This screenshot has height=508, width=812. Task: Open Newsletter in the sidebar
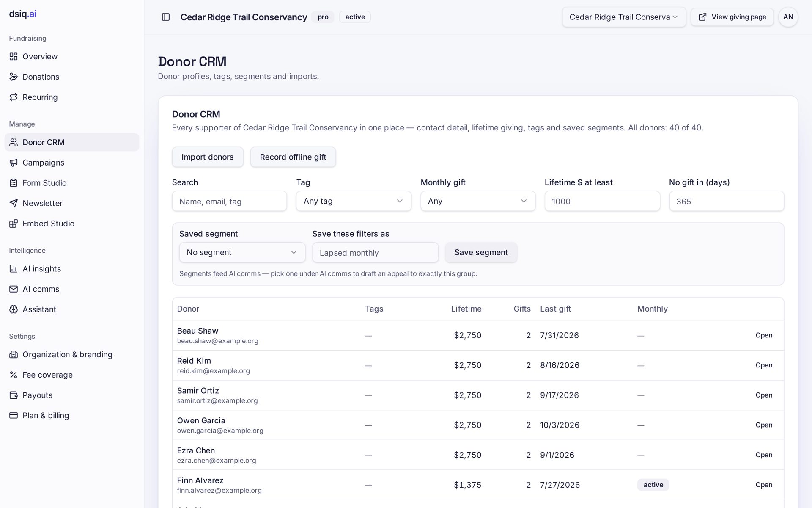[72, 203]
